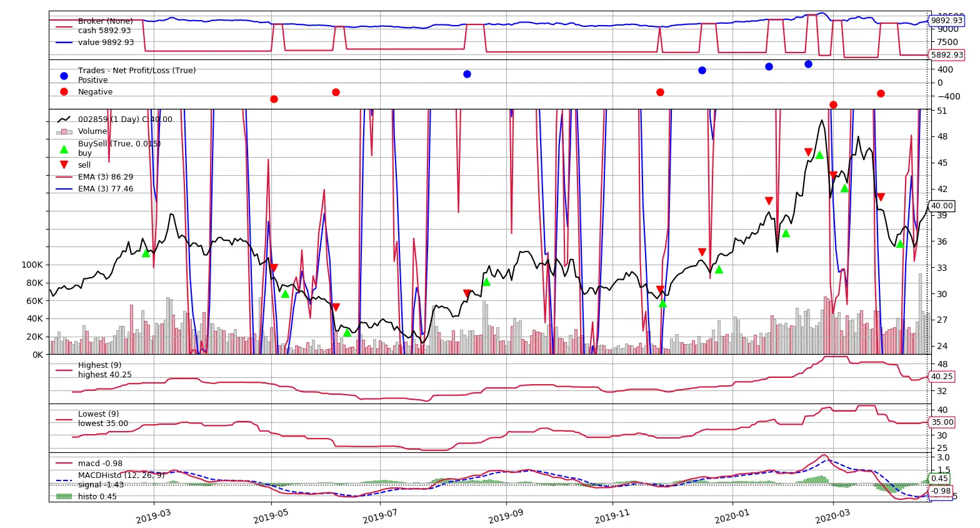The height and width of the screenshot is (528, 980).
Task: Click the highest 40.25 value tag
Action: [942, 377]
